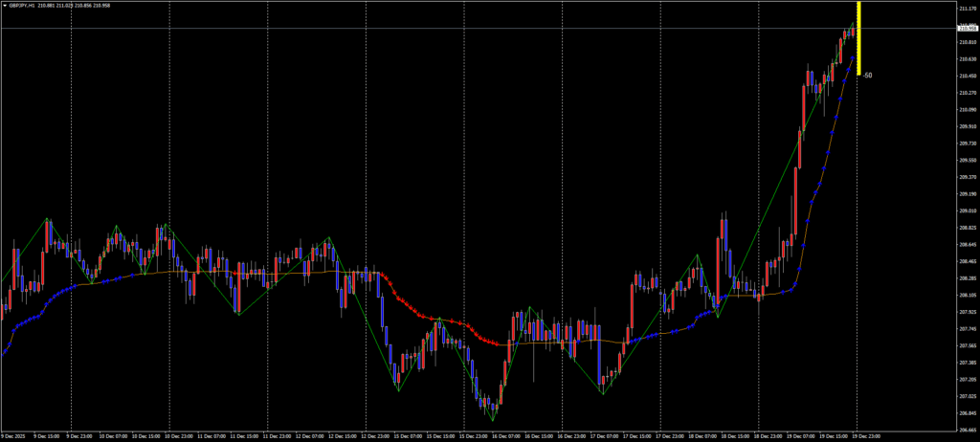Image resolution: width=980 pixels, height=442 pixels.
Task: Click the topmost blue arrow marker near the yellow bar
Action: pyautogui.click(x=852, y=59)
